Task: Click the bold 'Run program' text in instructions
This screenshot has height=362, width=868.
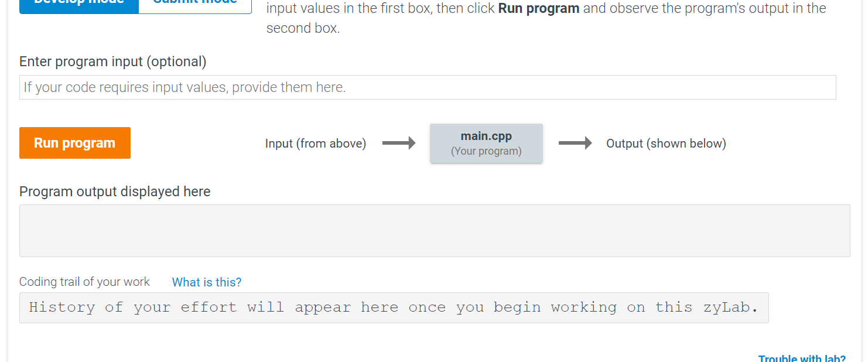Action: (538, 8)
